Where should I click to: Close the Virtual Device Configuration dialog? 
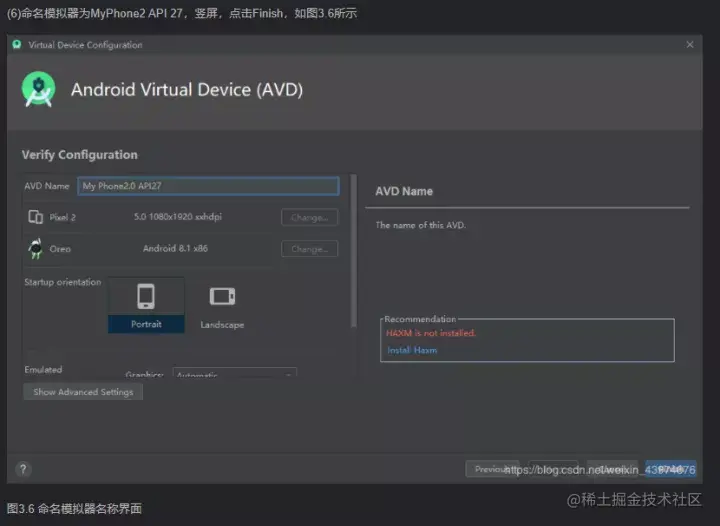690,45
